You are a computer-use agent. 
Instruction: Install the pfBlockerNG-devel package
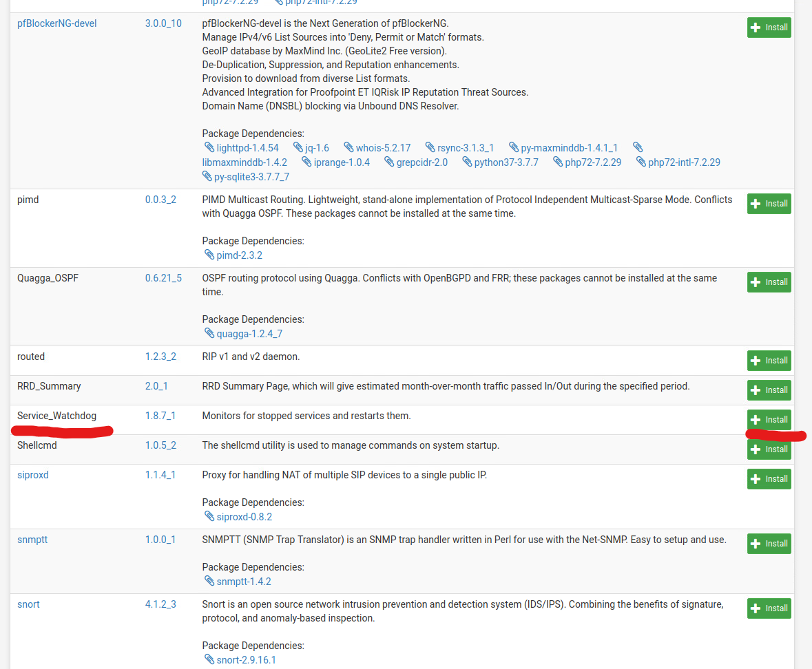[769, 28]
